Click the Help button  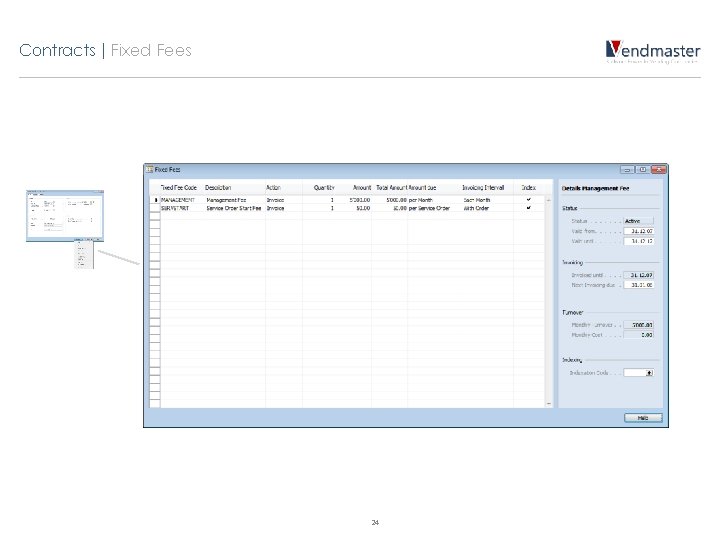(x=643, y=417)
